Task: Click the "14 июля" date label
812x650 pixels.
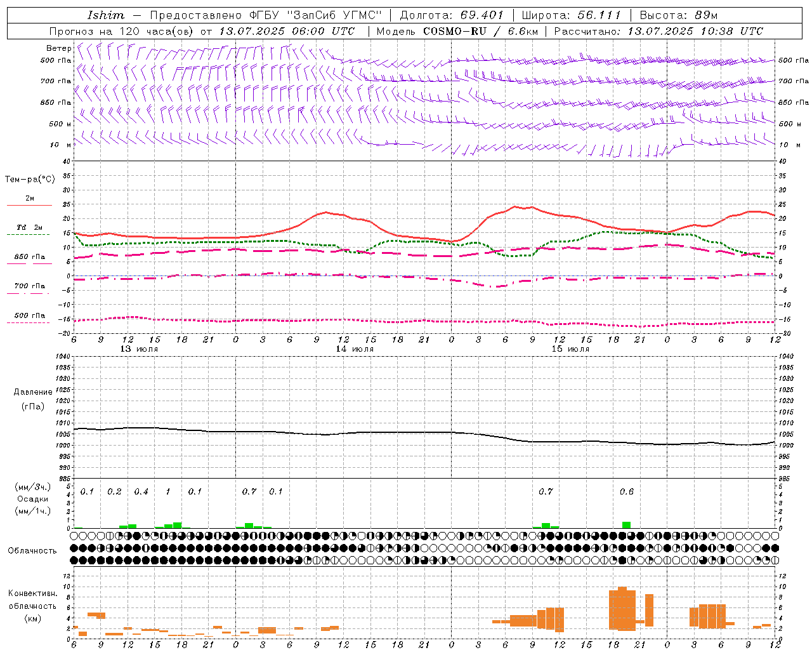Action: [355, 349]
